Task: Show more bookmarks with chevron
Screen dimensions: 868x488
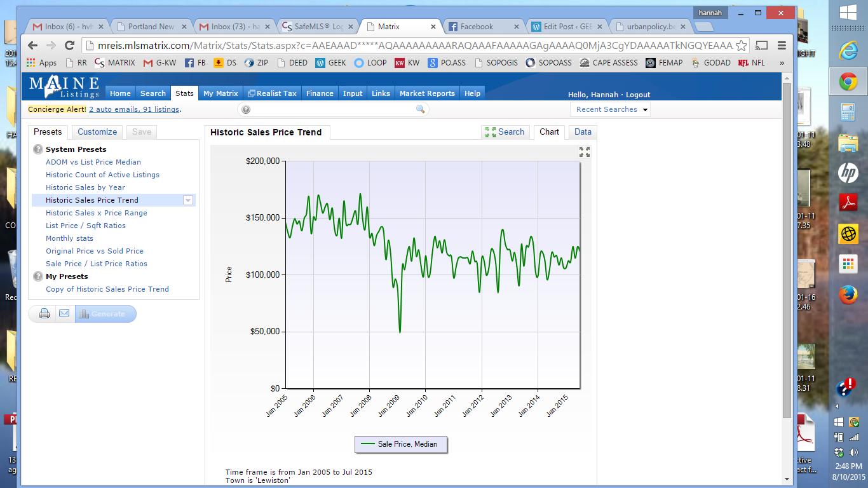Action: tap(782, 63)
